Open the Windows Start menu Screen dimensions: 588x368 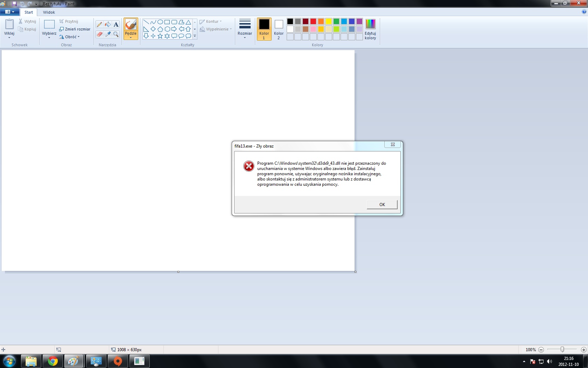9,361
